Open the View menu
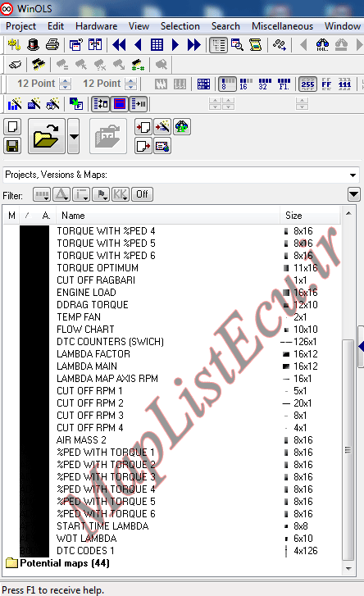This screenshot has width=364, height=596. (139, 26)
